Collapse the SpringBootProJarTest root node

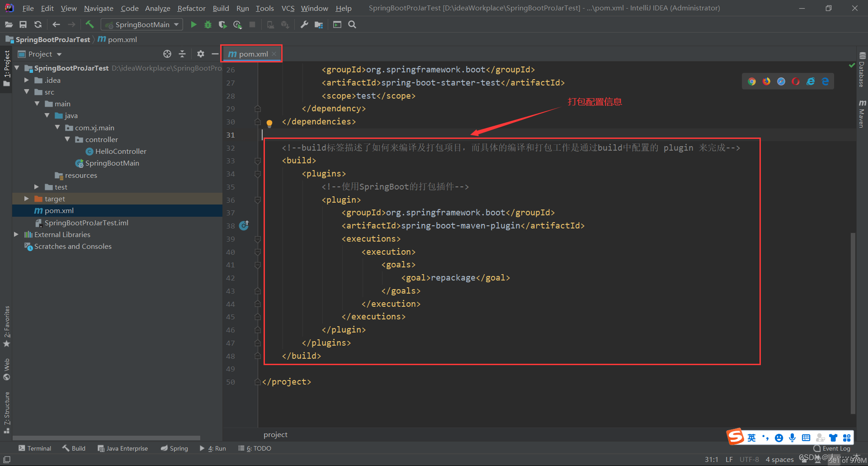[17, 68]
